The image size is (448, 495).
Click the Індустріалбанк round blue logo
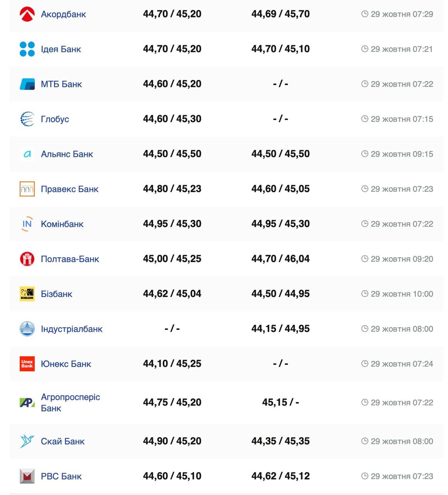coord(27,329)
